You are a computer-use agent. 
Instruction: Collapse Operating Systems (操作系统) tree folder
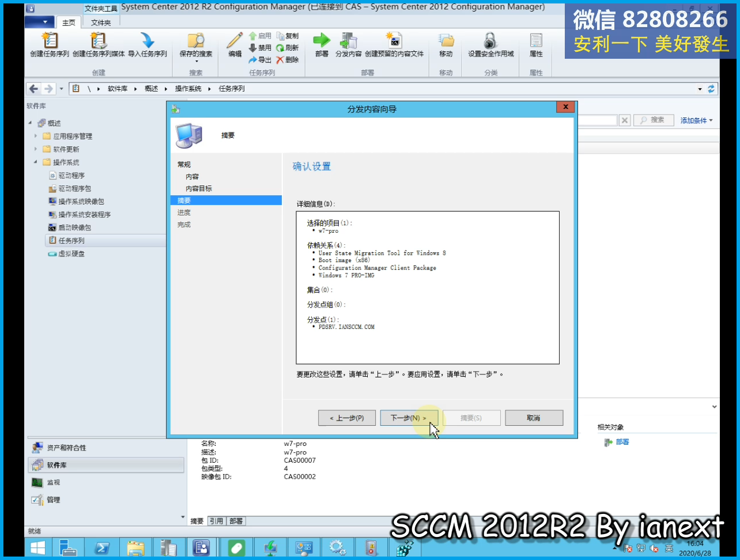[x=36, y=162]
